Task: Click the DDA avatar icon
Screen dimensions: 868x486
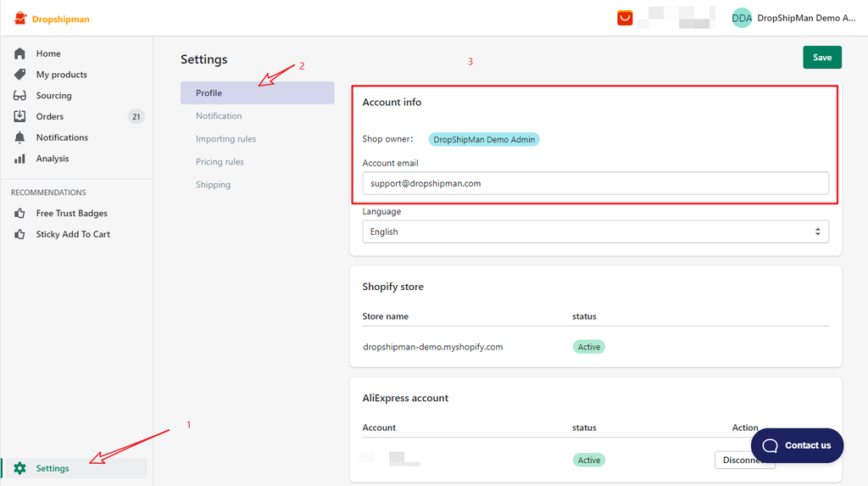Action: pos(742,19)
